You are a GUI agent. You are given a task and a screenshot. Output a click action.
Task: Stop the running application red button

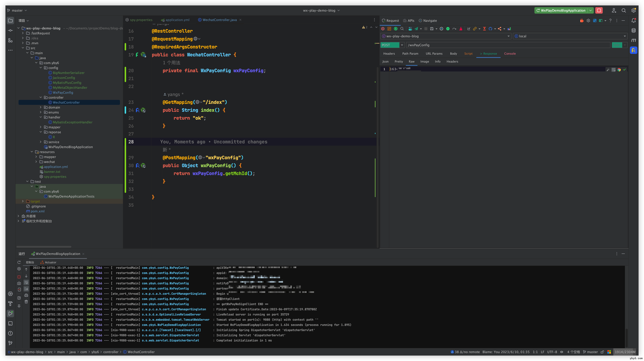pos(599,11)
